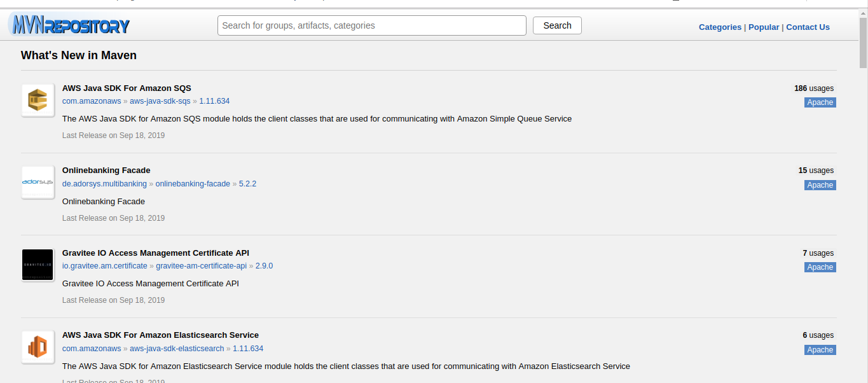
Task: Open the Contact Us link
Action: coord(808,27)
